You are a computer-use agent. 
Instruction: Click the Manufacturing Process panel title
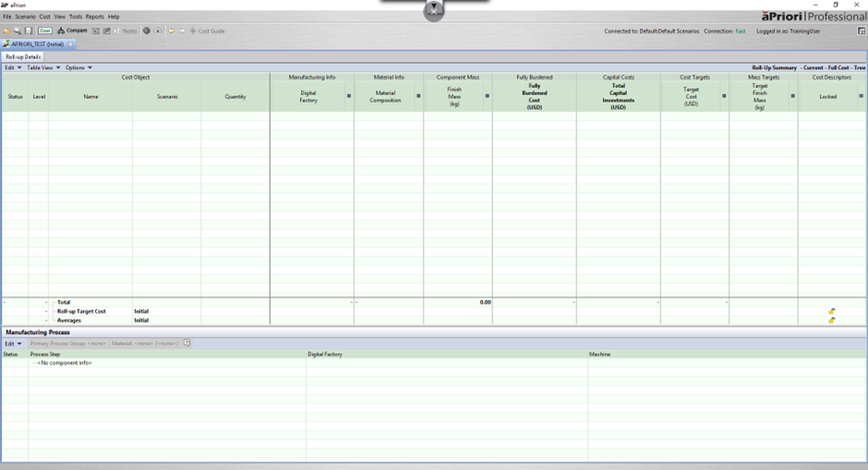38,332
